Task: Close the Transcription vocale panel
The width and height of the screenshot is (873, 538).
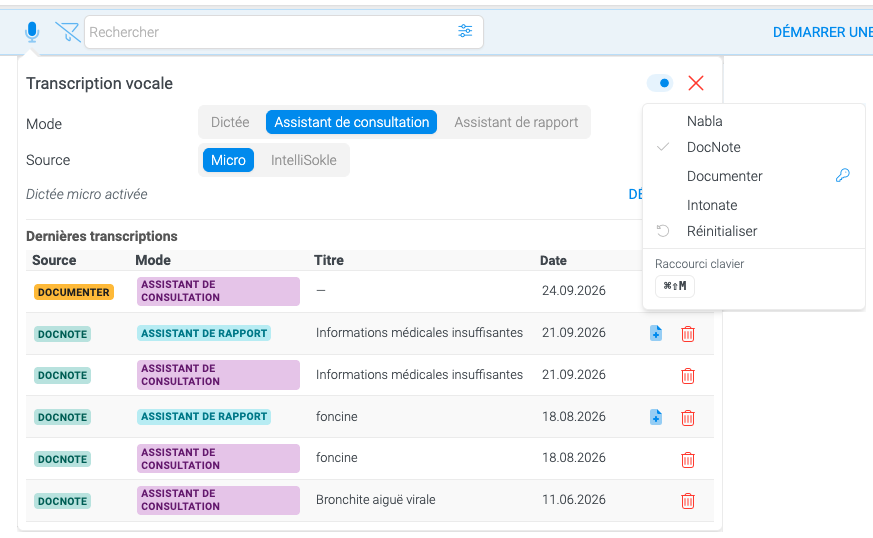Action: [x=695, y=83]
